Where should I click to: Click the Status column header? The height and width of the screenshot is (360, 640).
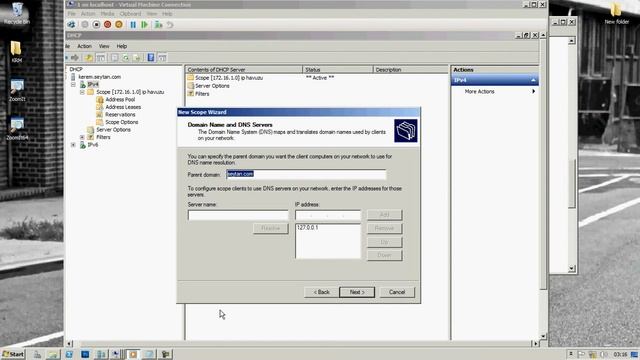click(x=338, y=70)
